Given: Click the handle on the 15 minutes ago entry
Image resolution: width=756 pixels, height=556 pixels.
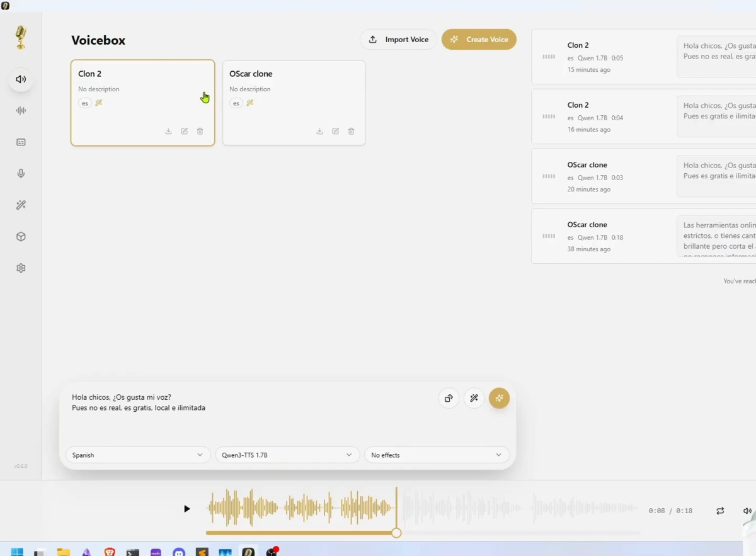Looking at the screenshot, I should coord(549,57).
